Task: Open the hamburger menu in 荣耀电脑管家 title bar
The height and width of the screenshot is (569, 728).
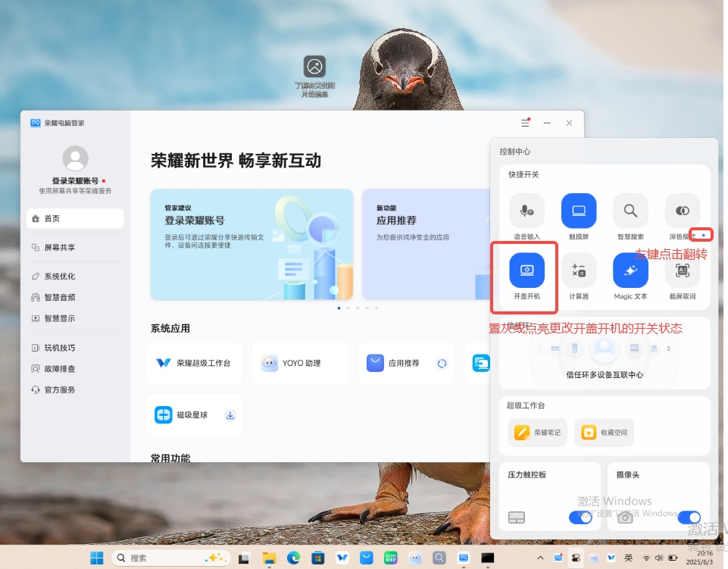Action: coord(525,123)
